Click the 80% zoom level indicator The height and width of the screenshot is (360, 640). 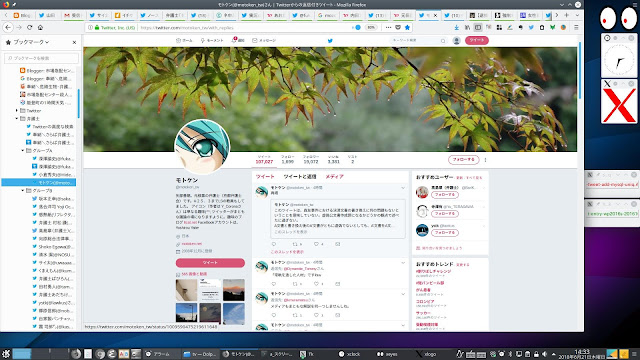[x=371, y=27]
